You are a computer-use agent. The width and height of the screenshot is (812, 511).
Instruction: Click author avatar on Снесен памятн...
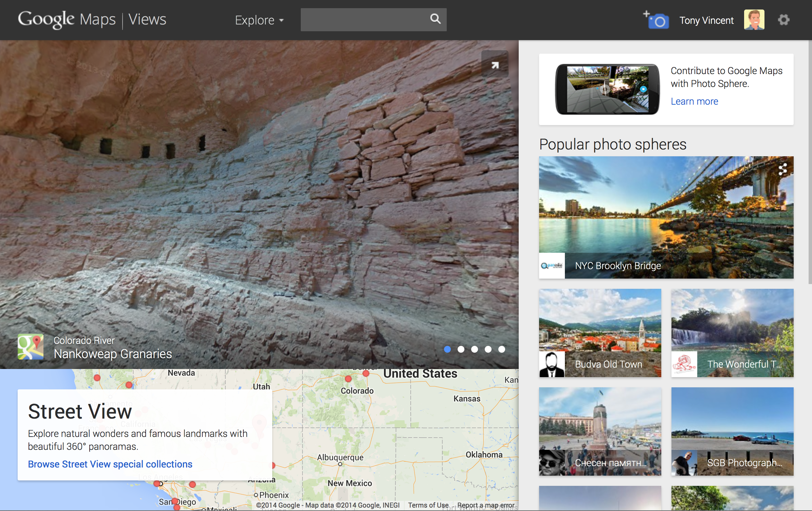click(x=552, y=463)
